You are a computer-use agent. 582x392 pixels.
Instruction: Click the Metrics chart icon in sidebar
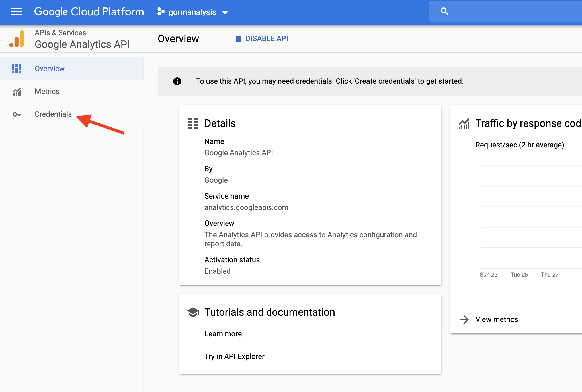[17, 92]
